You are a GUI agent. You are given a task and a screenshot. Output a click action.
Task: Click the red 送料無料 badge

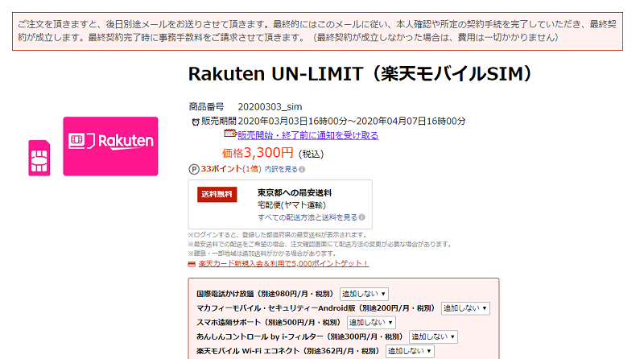click(217, 194)
